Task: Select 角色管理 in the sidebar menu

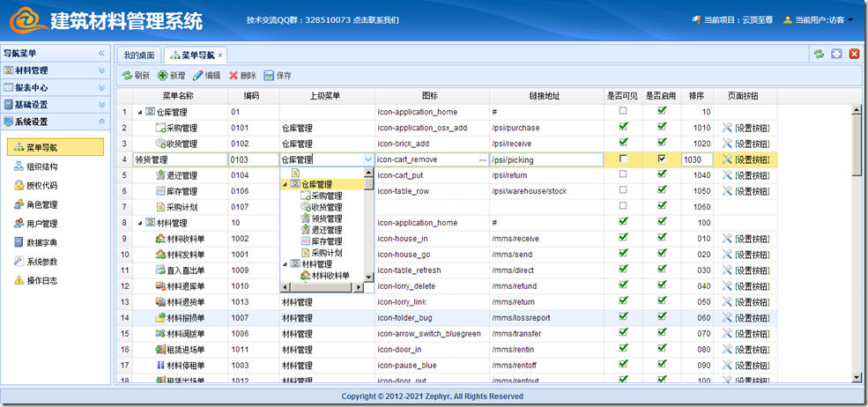Action: coord(41,204)
